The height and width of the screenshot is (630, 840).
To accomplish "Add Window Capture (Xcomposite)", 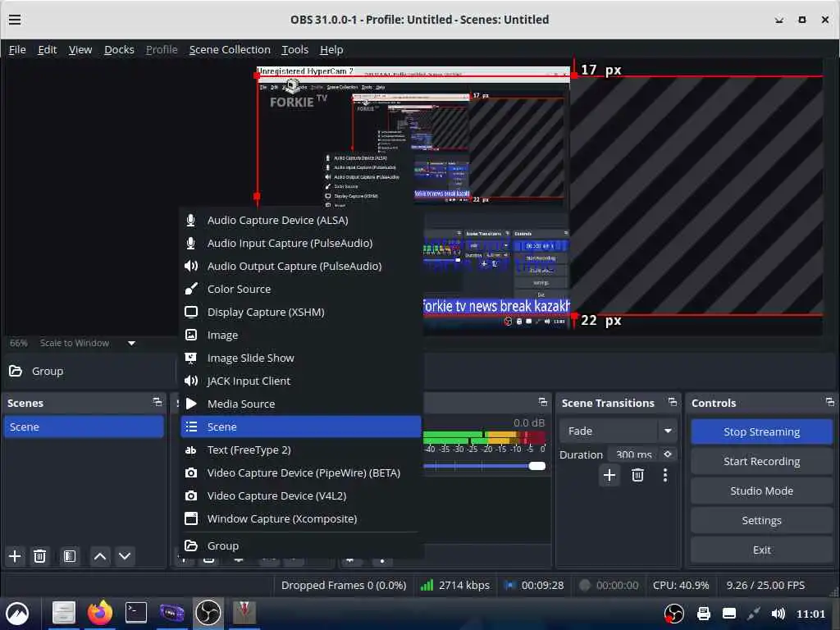I will (x=300, y=519).
